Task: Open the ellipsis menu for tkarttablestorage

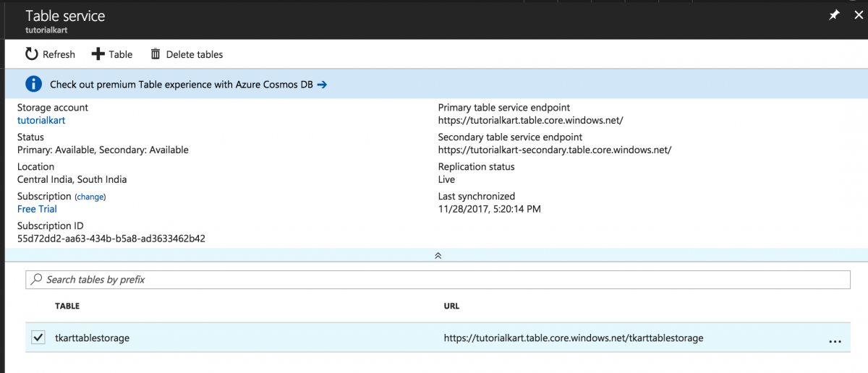Action: point(835,340)
